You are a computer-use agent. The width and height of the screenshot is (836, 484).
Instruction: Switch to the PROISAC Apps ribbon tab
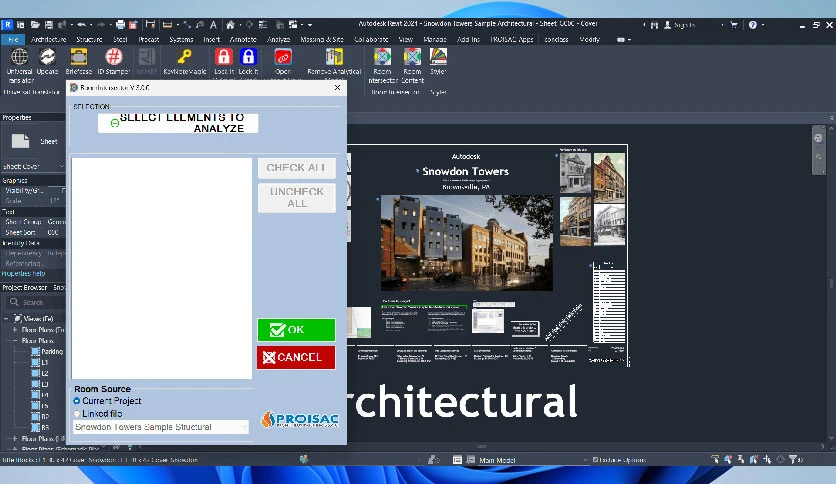(512, 39)
